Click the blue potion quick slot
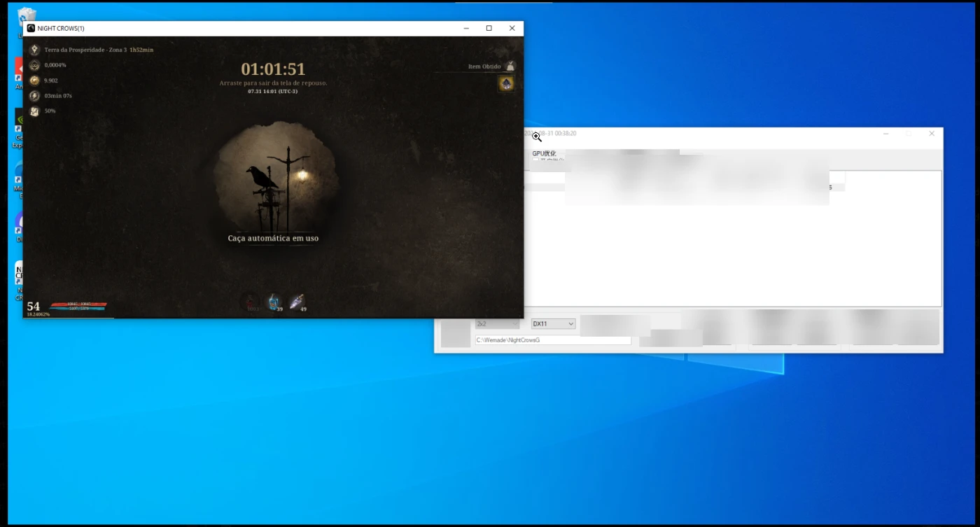Viewport: 980px width, 527px height. click(274, 302)
